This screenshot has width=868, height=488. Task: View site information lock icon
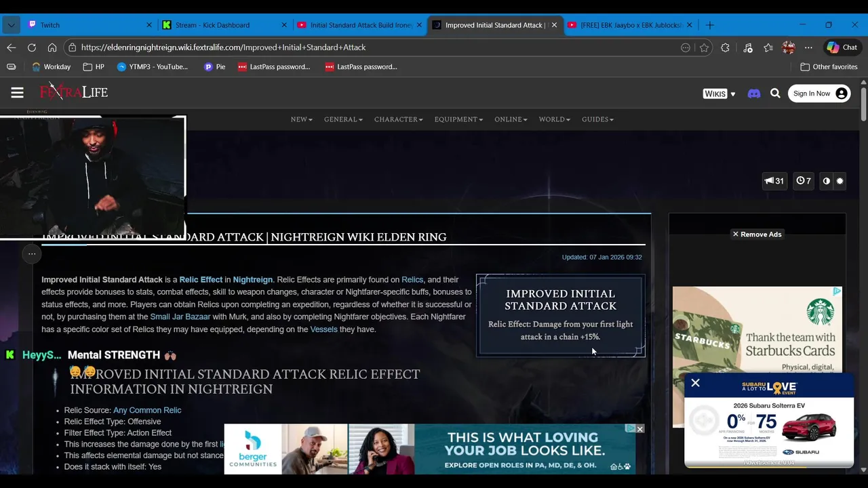72,47
